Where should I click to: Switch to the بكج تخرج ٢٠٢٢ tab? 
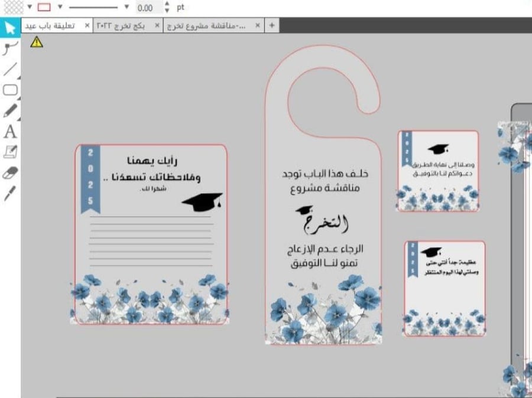121,26
